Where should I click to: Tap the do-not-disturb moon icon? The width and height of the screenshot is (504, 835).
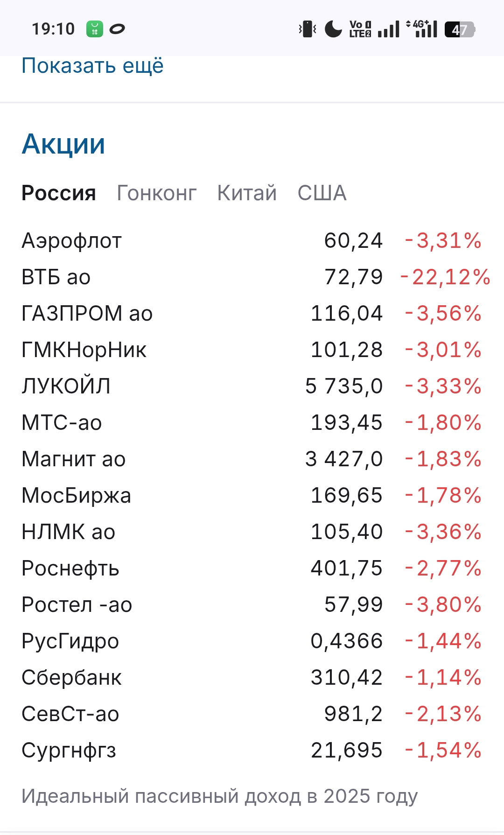[333, 29]
